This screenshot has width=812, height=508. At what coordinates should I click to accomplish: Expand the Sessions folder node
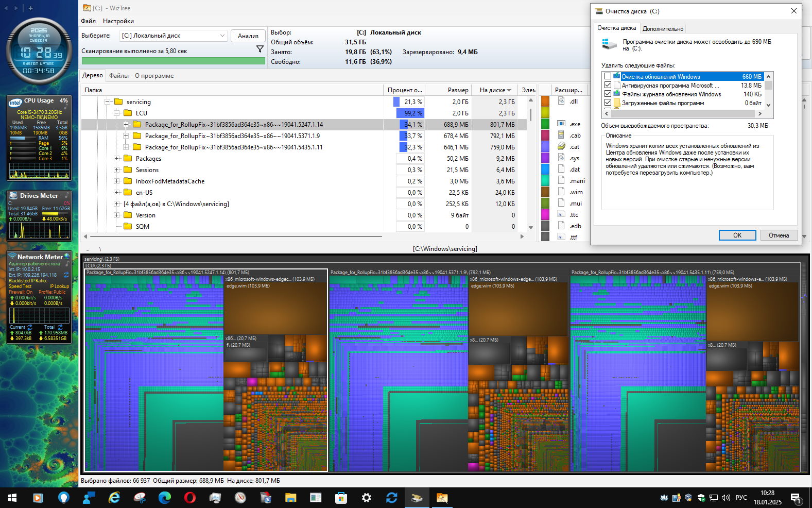[x=117, y=170]
